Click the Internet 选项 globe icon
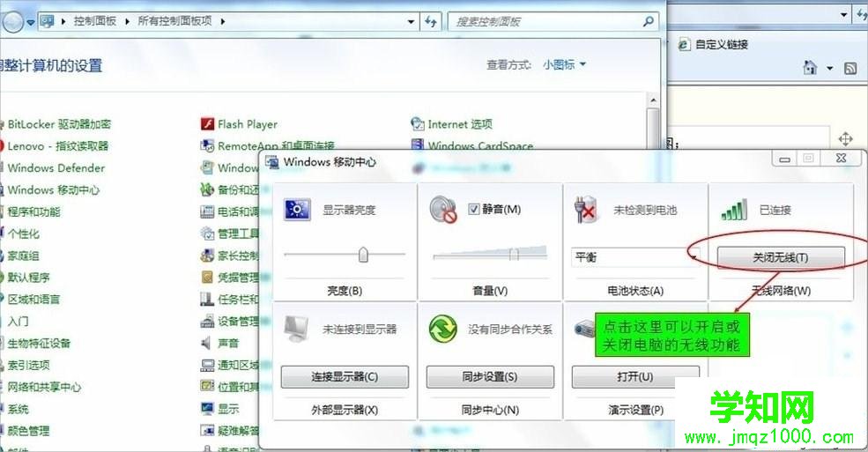 (418, 124)
